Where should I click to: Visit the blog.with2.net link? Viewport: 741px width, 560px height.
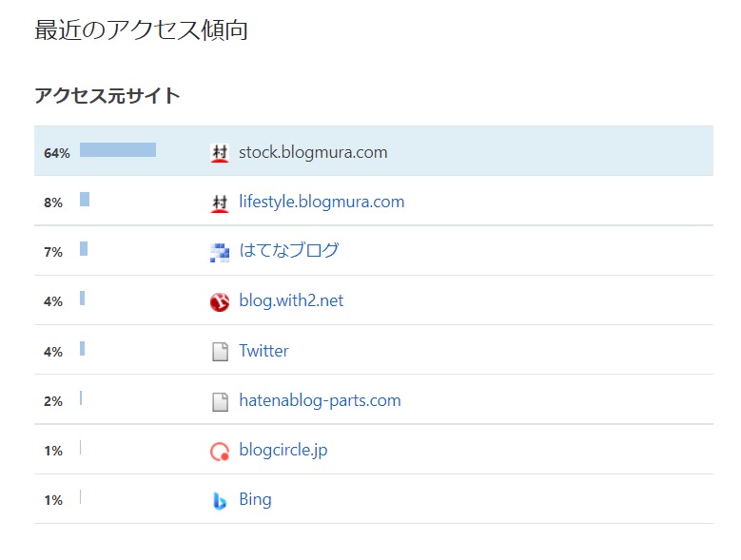tap(291, 300)
